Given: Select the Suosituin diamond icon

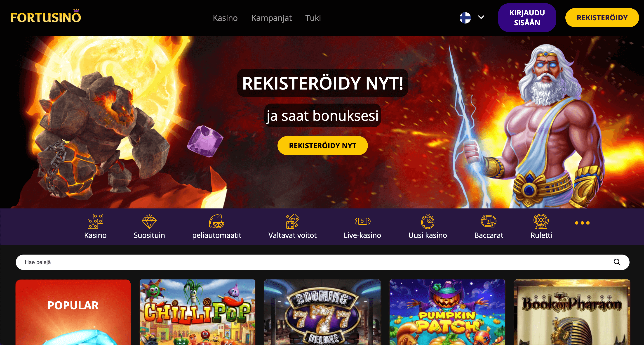Looking at the screenshot, I should (x=149, y=221).
